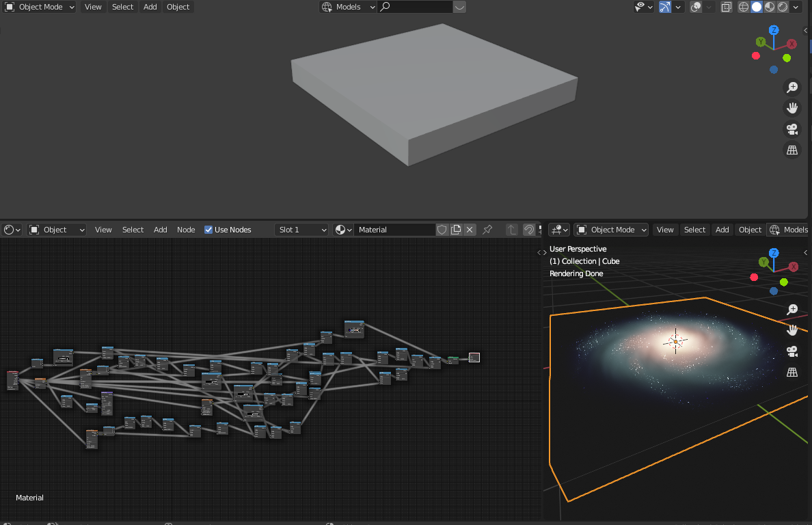The width and height of the screenshot is (812, 525).
Task: Switch to wireframe viewport shading
Action: point(744,7)
